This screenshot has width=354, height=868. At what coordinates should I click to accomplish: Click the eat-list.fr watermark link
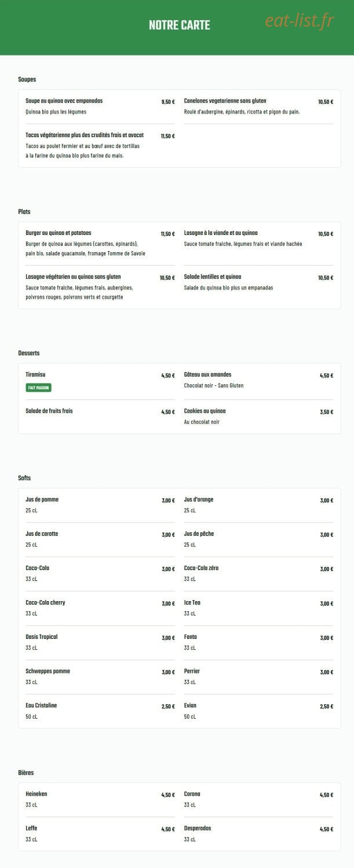click(300, 21)
